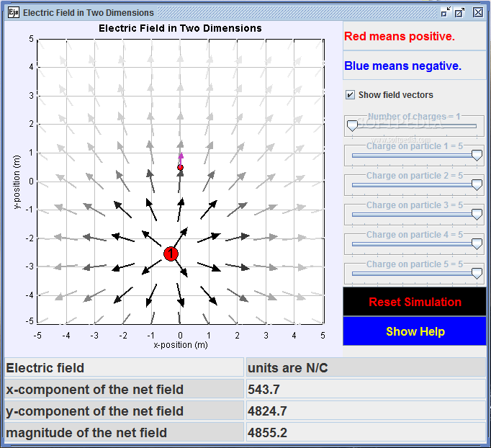Click the 'Show field vectors' label text
491x448 pixels.
pos(396,94)
